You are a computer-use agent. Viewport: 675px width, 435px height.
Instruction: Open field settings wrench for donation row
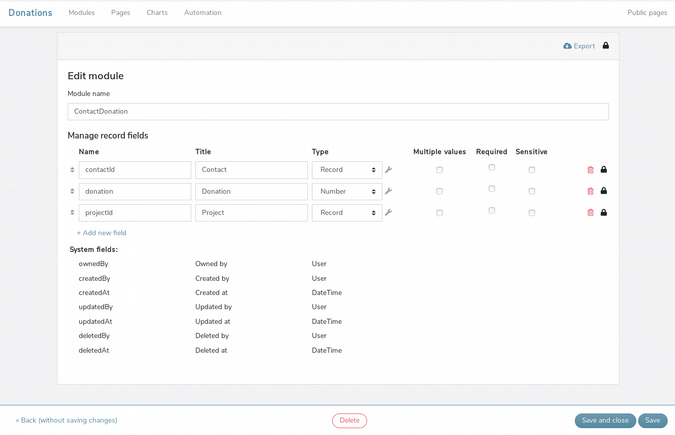[x=388, y=191]
